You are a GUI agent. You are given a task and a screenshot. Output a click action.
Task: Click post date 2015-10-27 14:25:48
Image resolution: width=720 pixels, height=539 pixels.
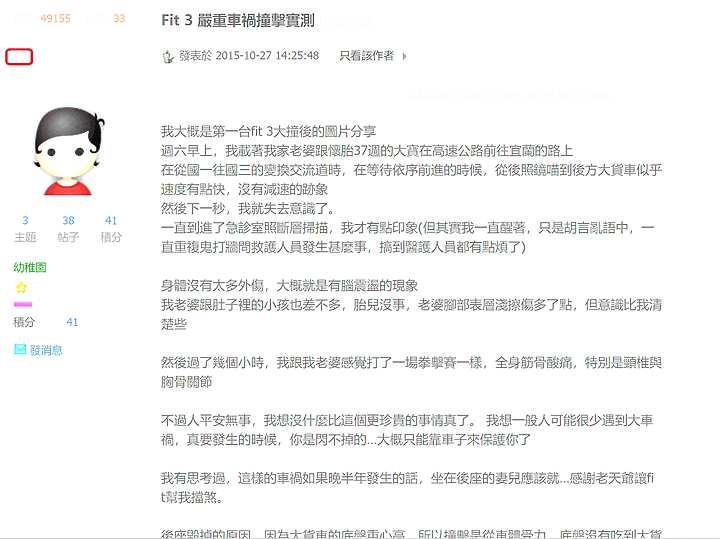coord(267,56)
